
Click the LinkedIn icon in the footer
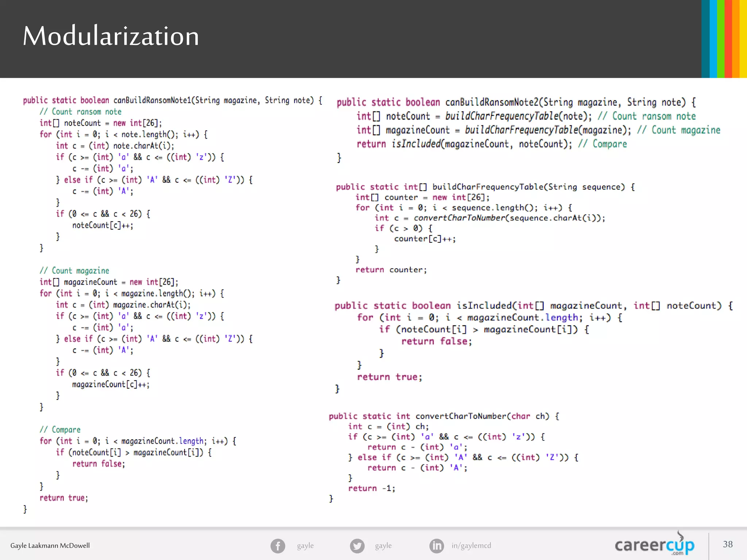437,546
